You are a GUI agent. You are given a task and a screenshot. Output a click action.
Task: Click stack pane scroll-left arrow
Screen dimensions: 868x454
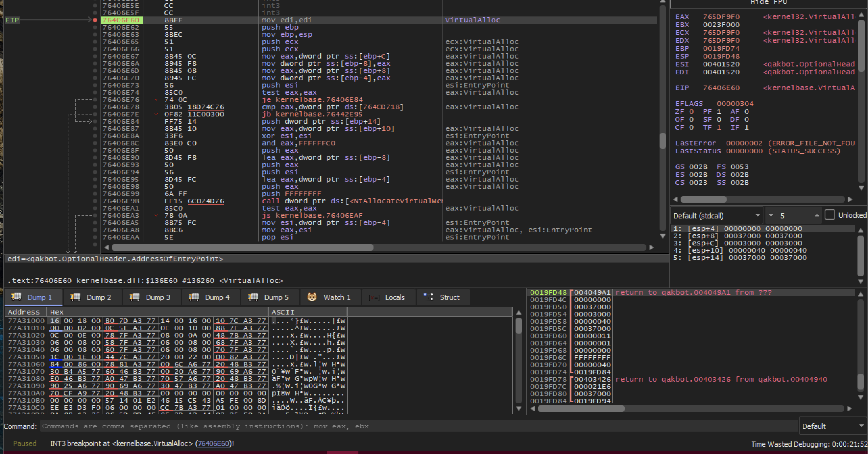coord(533,409)
